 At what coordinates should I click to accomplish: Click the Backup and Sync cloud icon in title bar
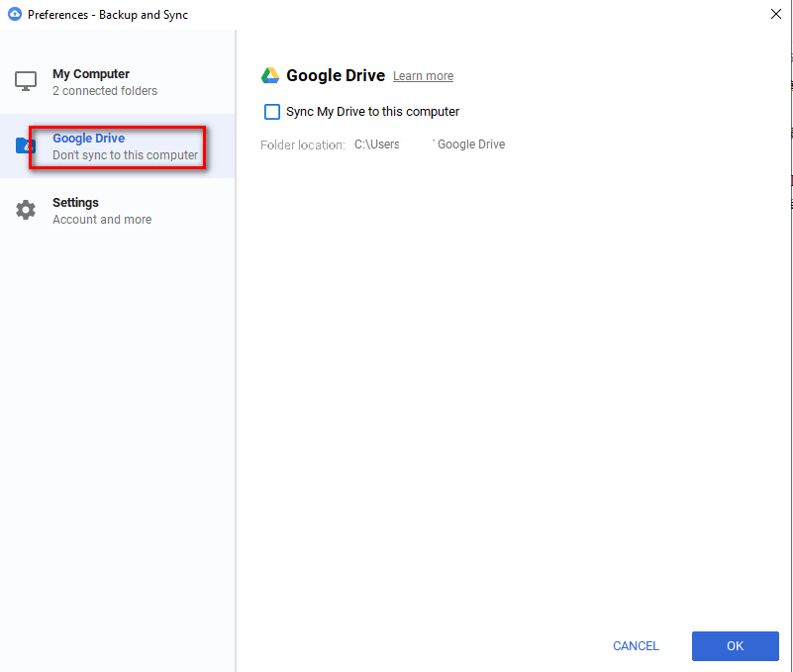(x=15, y=15)
